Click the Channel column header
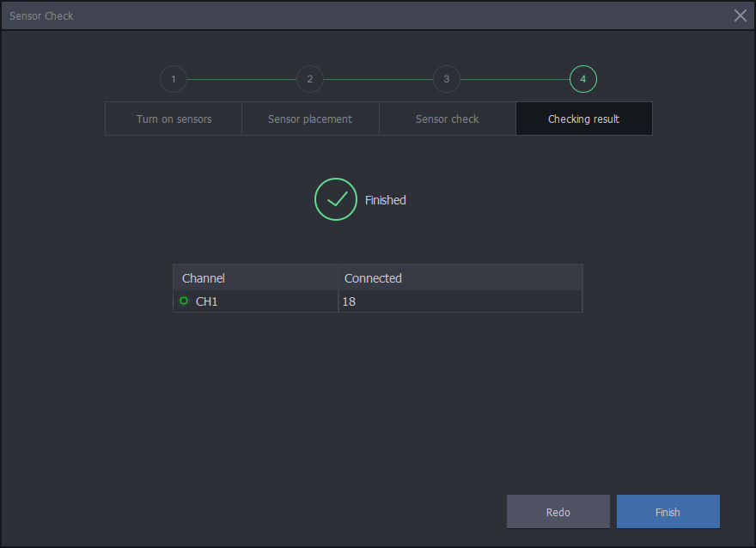The height and width of the screenshot is (548, 756). coord(255,277)
